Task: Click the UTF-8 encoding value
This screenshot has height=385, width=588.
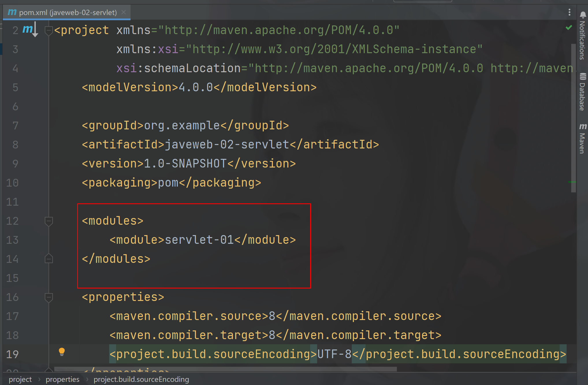Action: pos(334,354)
